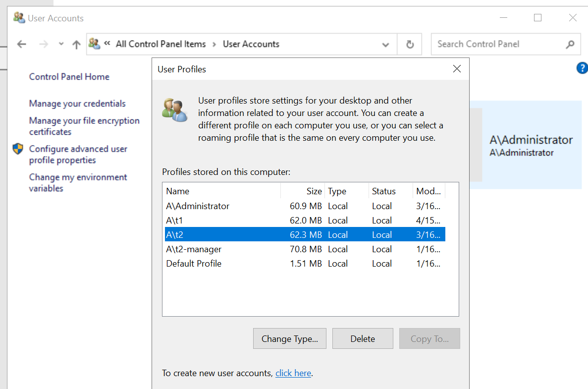Screen dimensions: 588x389
Task: Click the back navigation arrow
Action: [x=21, y=44]
